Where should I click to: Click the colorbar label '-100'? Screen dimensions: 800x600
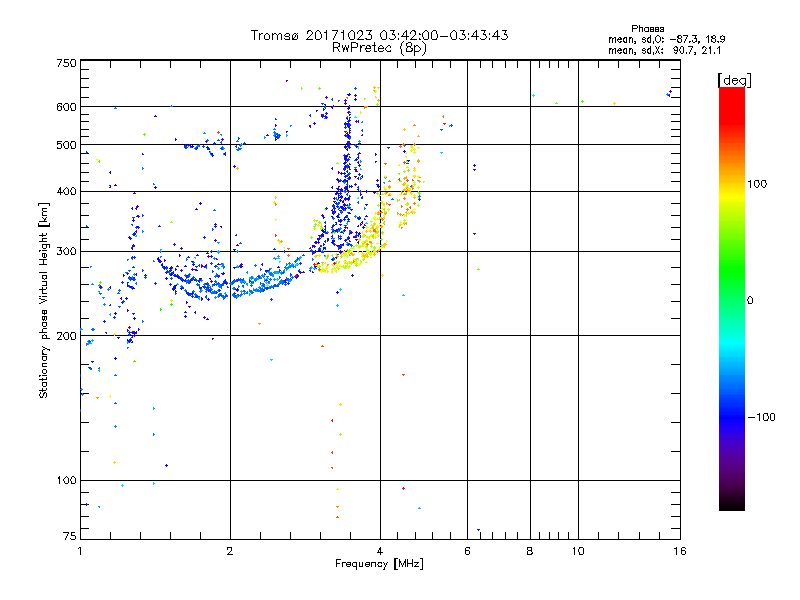pyautogui.click(x=761, y=417)
